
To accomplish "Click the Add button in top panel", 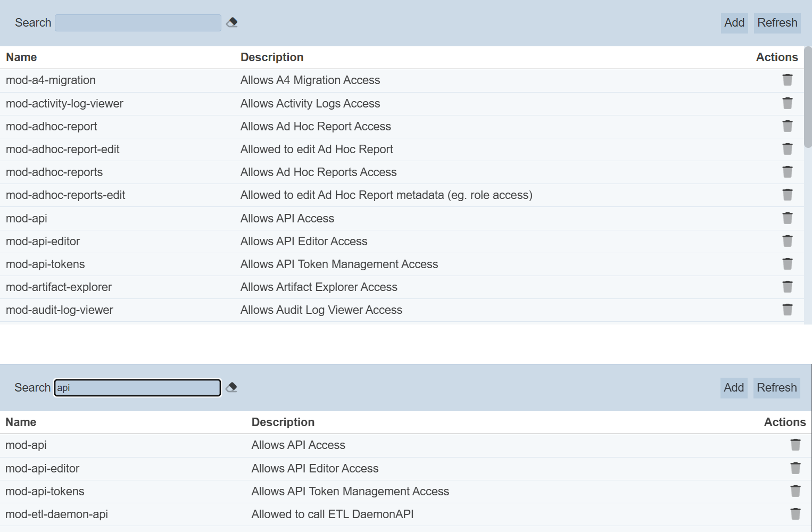I will (734, 23).
